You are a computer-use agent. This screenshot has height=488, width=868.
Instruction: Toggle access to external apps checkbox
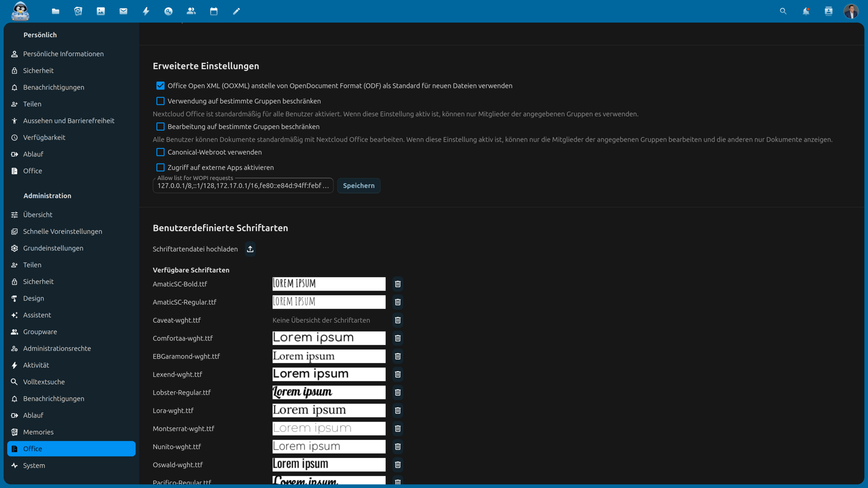(160, 167)
